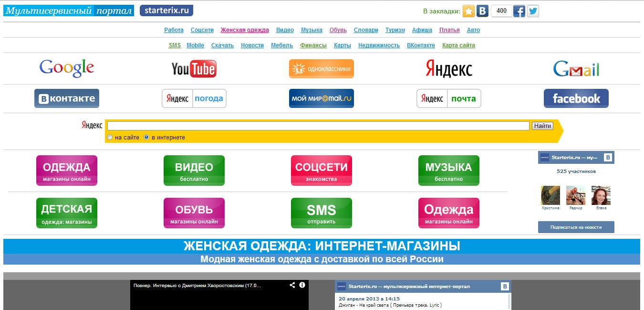Click the starterix.ru logo badge
The width and height of the screenshot is (644, 310).
(x=166, y=11)
